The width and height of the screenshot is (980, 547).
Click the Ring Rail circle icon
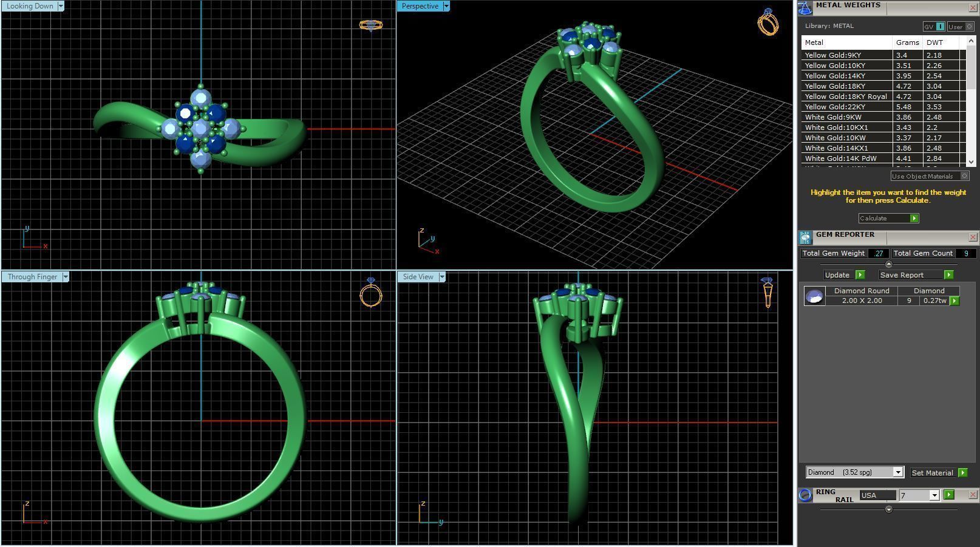[805, 495]
